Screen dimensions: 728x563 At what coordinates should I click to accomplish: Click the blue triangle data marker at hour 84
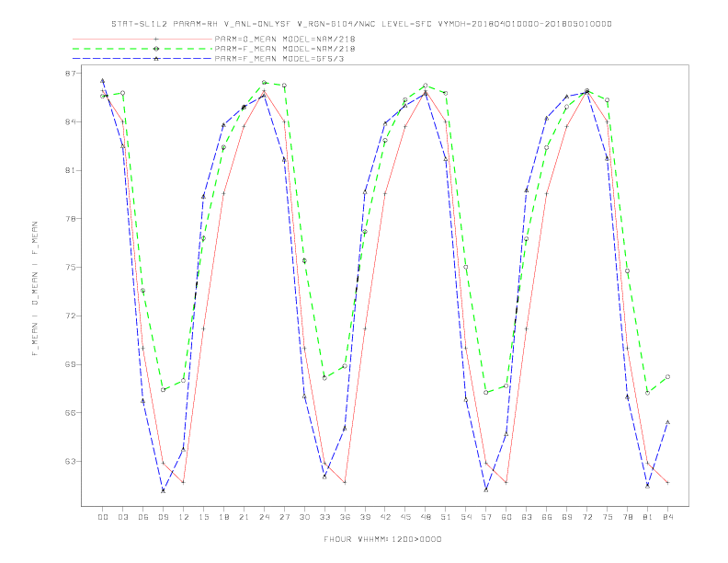(x=667, y=422)
